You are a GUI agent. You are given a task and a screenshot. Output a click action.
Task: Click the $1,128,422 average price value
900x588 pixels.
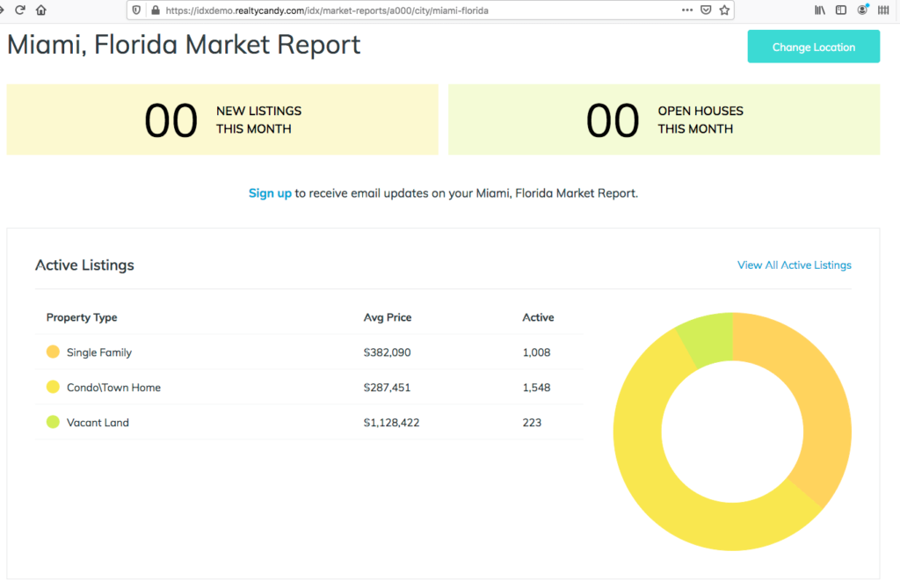(x=391, y=422)
